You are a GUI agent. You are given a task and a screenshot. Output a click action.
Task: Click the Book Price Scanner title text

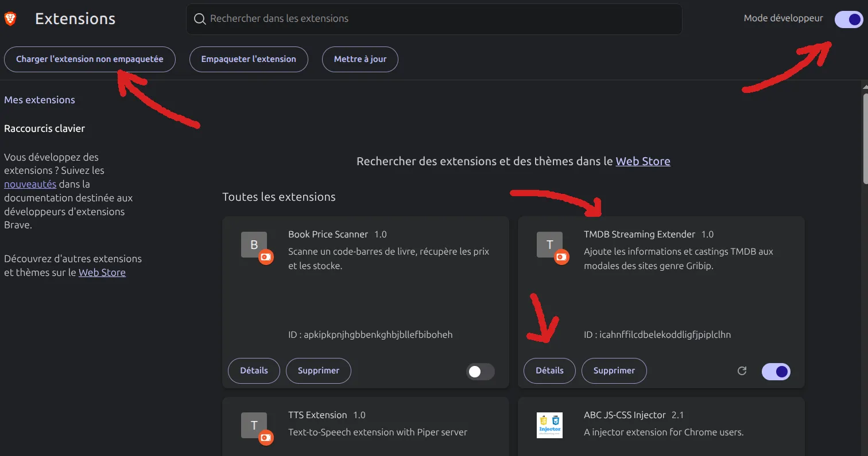tap(328, 234)
